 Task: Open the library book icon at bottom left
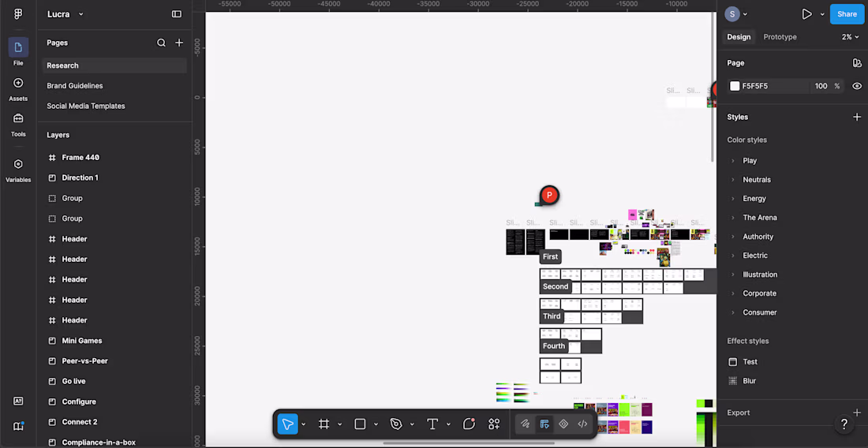(x=18, y=426)
